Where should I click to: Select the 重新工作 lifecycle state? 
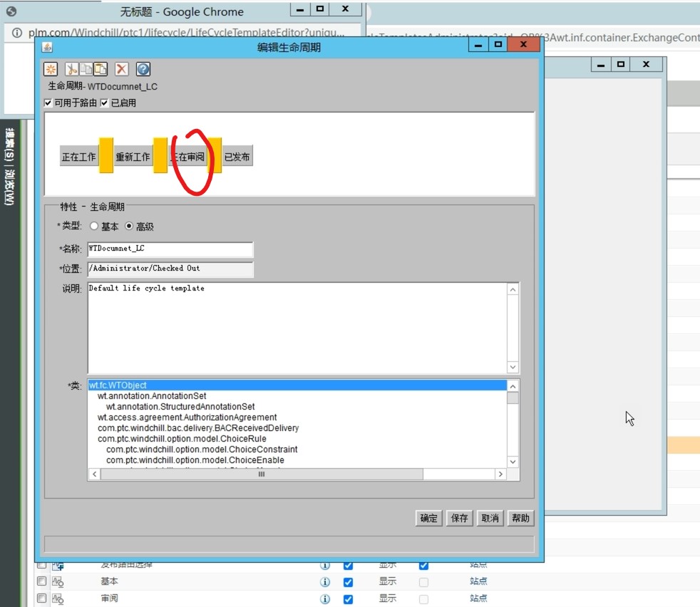pos(133,157)
